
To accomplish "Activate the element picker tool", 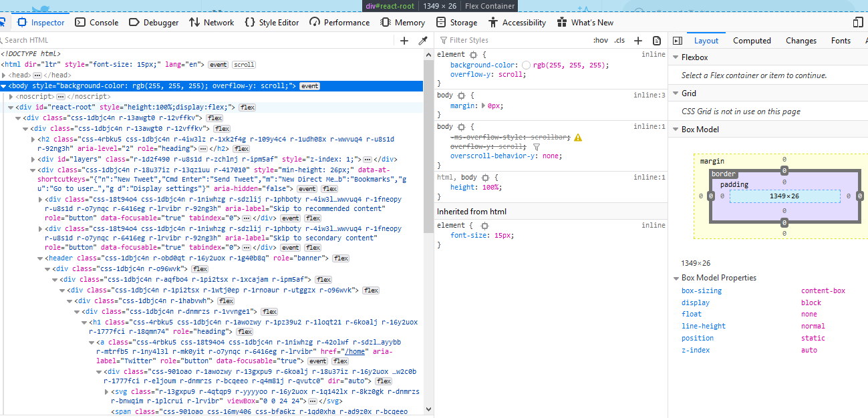I will (x=5, y=22).
